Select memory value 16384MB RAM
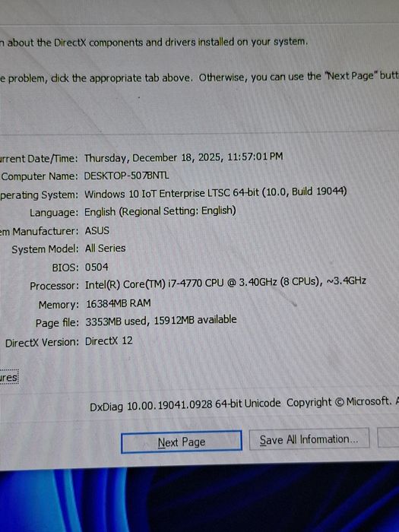The height and width of the screenshot is (532, 399). (119, 303)
